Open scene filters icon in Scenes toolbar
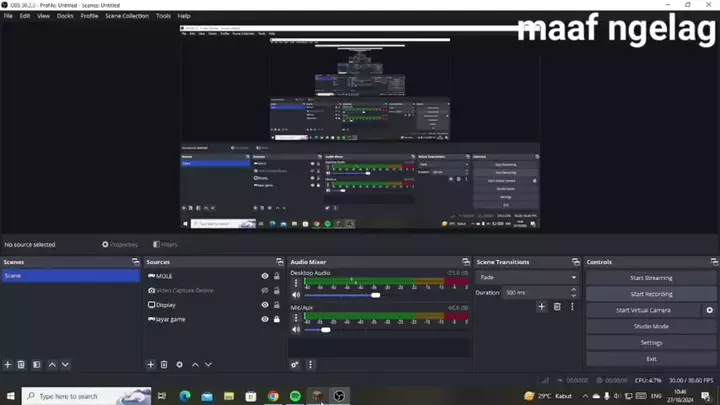Image resolution: width=720 pixels, height=405 pixels. pos(37,365)
